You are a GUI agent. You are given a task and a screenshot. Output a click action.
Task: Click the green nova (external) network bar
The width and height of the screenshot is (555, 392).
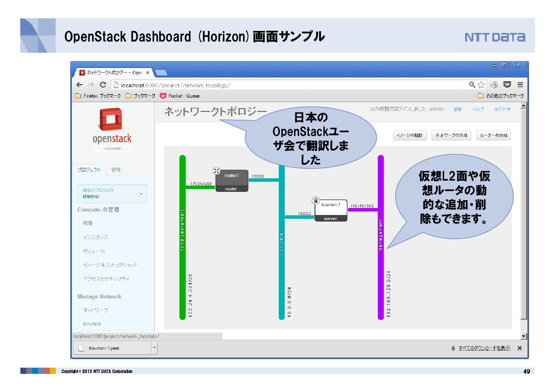point(182,237)
